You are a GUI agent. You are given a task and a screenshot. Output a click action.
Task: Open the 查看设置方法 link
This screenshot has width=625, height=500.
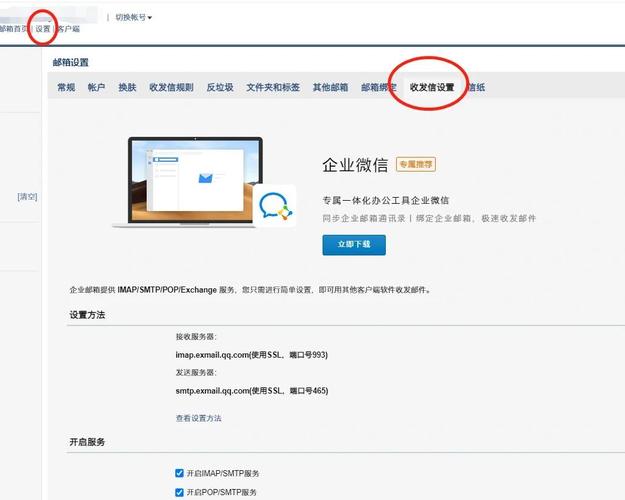[199, 418]
